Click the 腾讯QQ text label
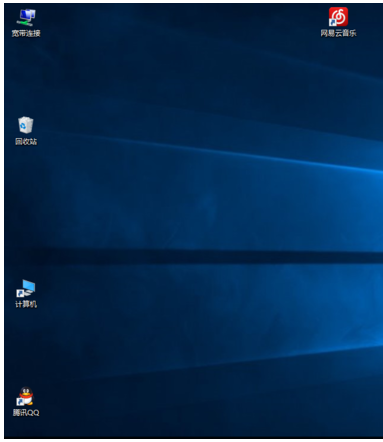 click(26, 413)
